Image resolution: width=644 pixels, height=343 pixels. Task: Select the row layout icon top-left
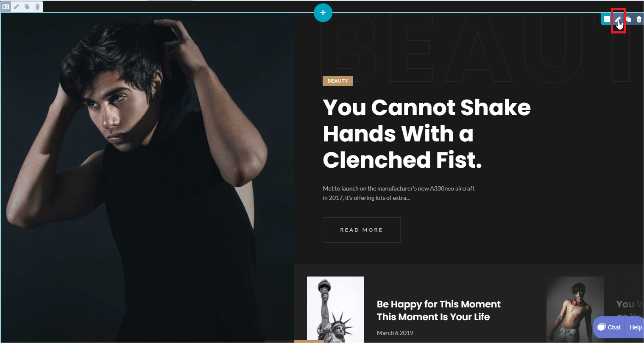(6, 7)
